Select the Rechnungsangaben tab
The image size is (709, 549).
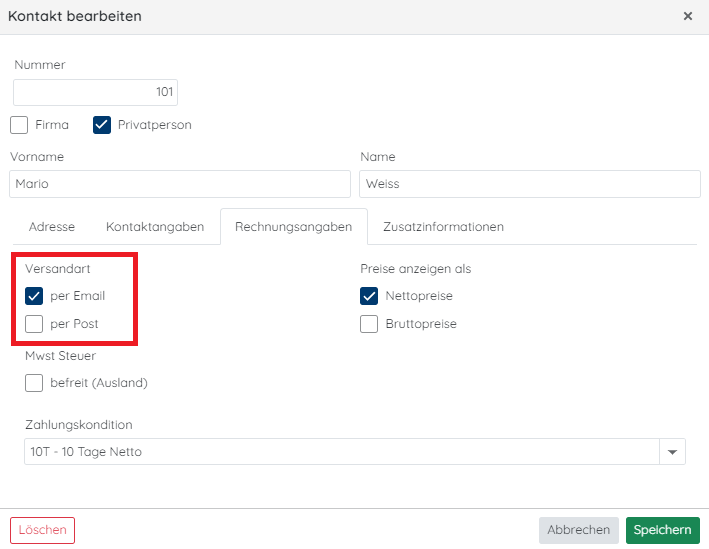(293, 227)
